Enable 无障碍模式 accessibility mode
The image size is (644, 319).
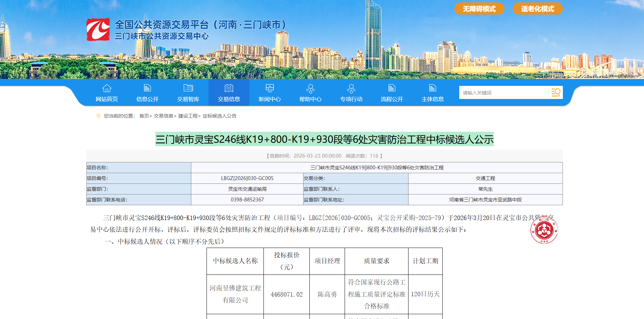479,9
